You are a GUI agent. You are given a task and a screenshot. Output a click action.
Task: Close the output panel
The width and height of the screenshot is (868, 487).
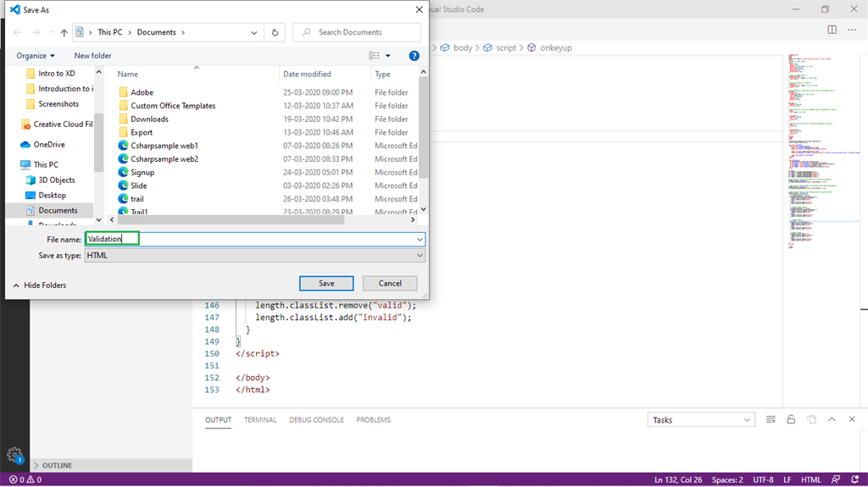(x=852, y=419)
